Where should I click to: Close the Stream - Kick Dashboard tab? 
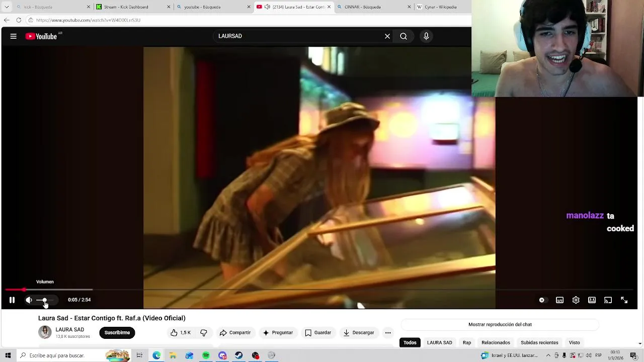click(x=169, y=7)
